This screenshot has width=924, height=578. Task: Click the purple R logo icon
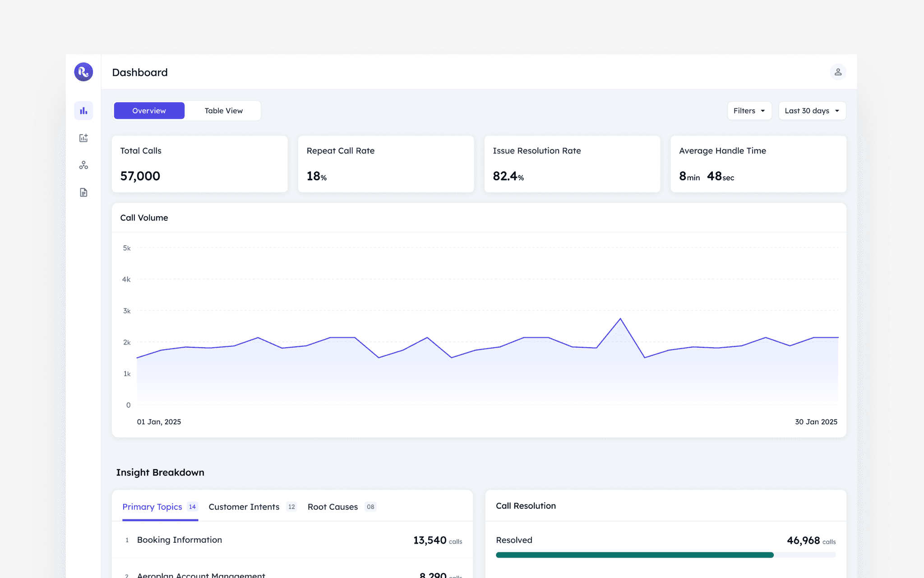[83, 72]
